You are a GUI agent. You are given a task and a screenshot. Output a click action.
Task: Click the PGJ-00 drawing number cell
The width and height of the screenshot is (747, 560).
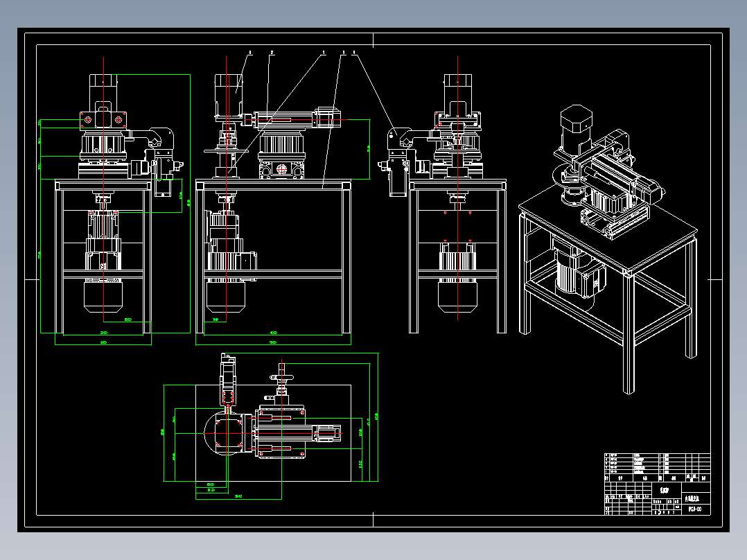coord(696,509)
